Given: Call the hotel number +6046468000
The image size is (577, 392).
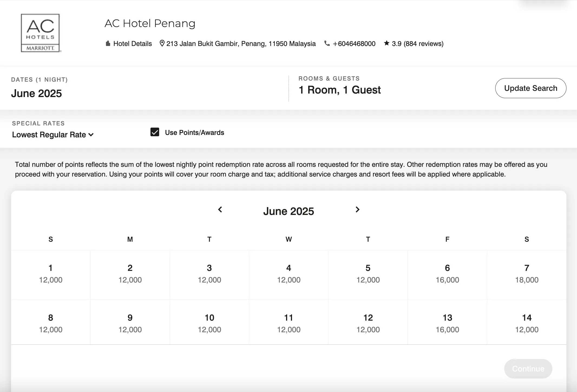Looking at the screenshot, I should [x=354, y=44].
